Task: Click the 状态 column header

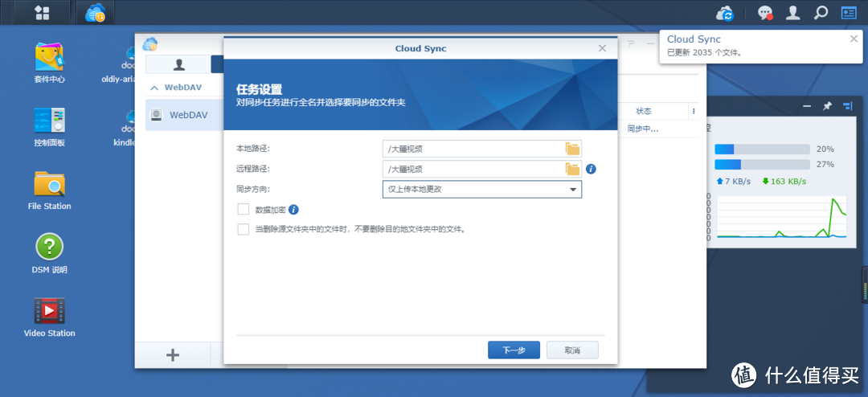Action: tap(643, 111)
